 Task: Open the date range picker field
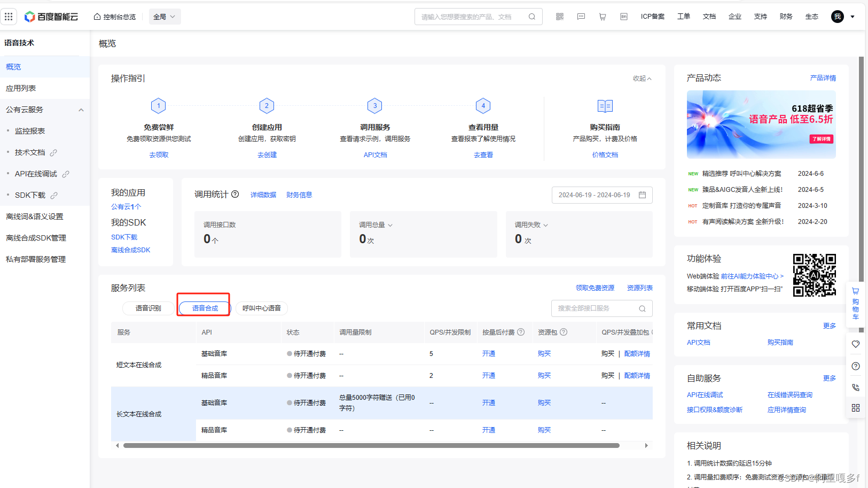click(x=602, y=195)
